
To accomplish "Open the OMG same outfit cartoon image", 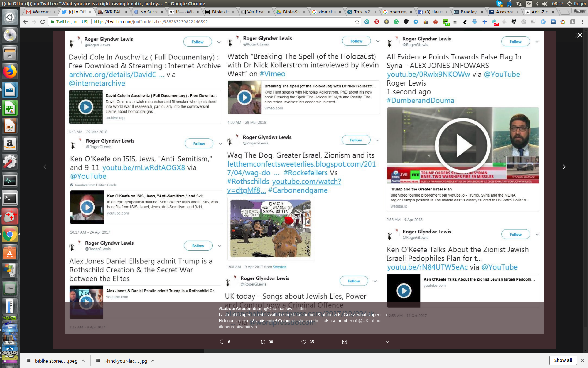I will coord(271,229).
